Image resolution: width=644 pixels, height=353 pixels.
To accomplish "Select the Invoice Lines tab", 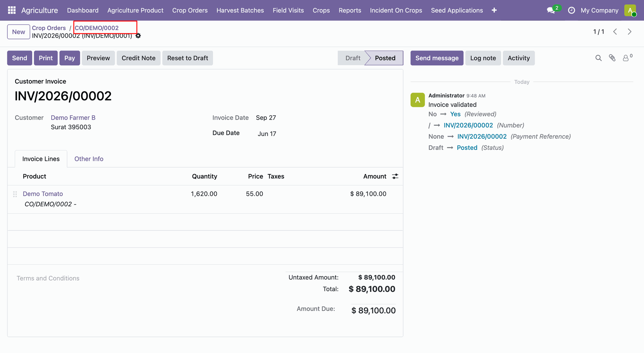I will point(41,159).
